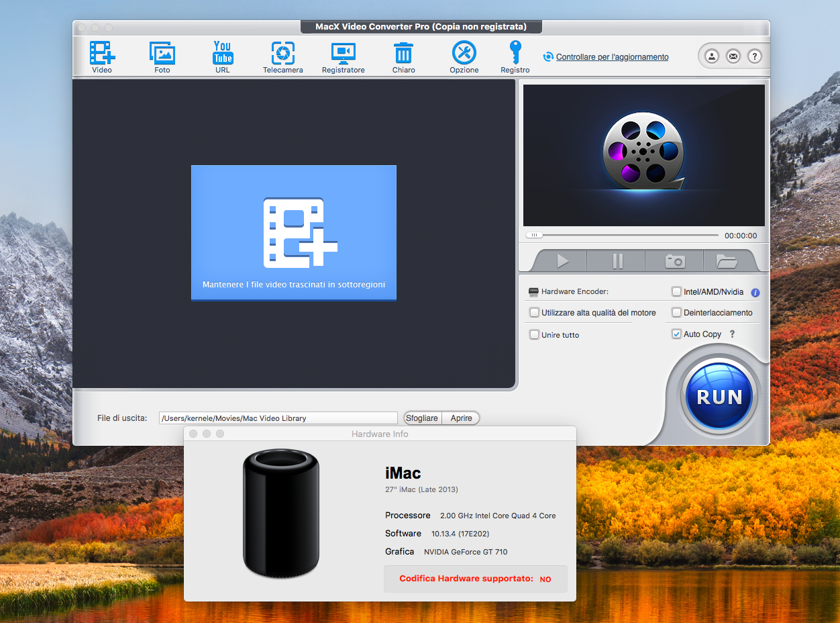Screen dimensions: 840x623
Task: Uncheck the Auto Copy checkbox
Action: (676, 334)
